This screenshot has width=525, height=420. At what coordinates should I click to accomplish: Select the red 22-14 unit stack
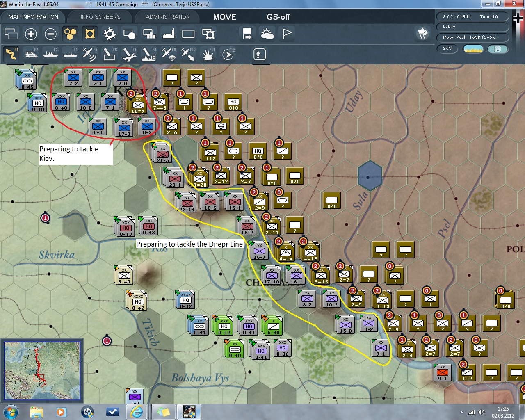(x=187, y=202)
